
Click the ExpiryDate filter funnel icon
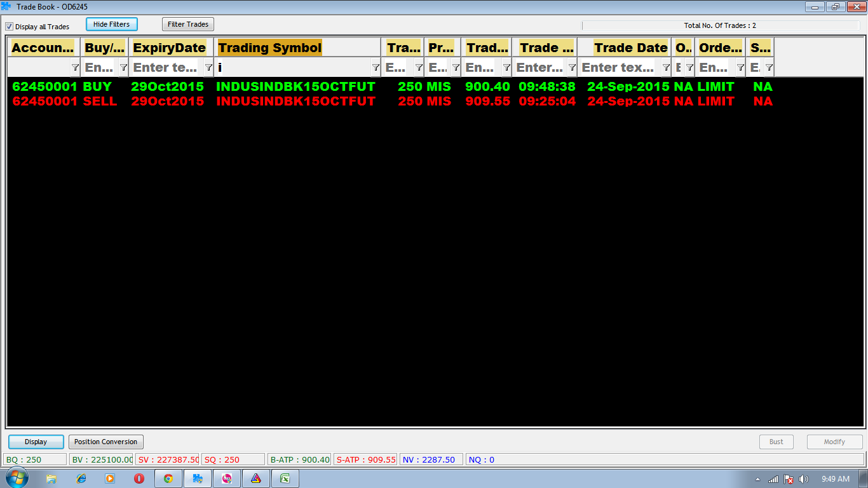click(208, 67)
